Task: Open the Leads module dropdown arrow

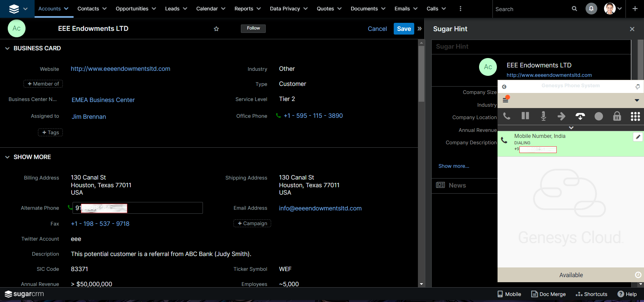Action: click(x=185, y=9)
